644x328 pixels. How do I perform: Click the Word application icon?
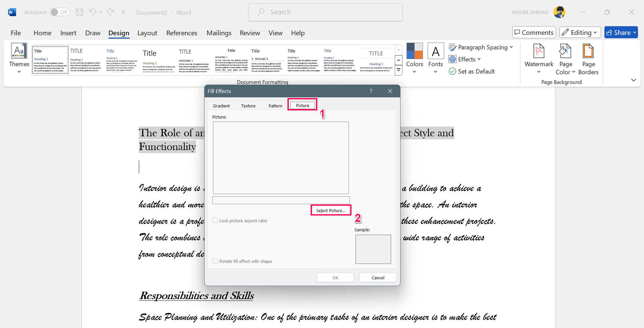12,12
